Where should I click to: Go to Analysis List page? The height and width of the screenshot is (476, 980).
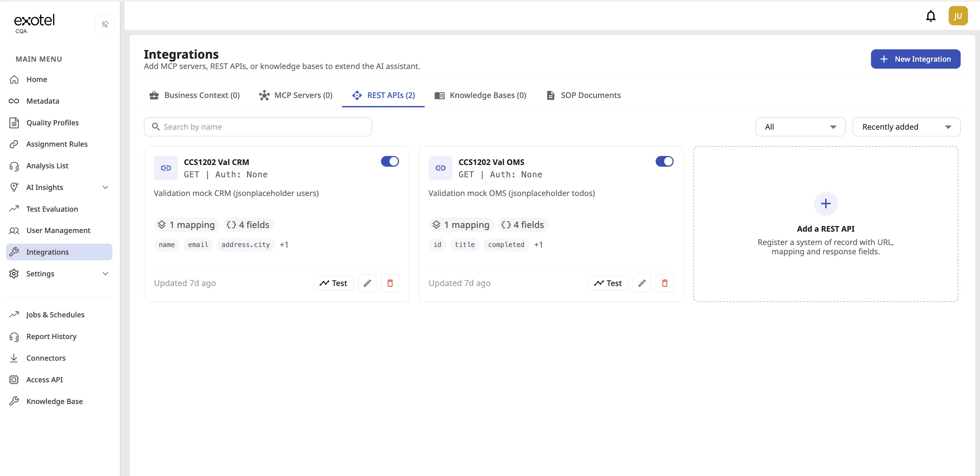point(59,166)
